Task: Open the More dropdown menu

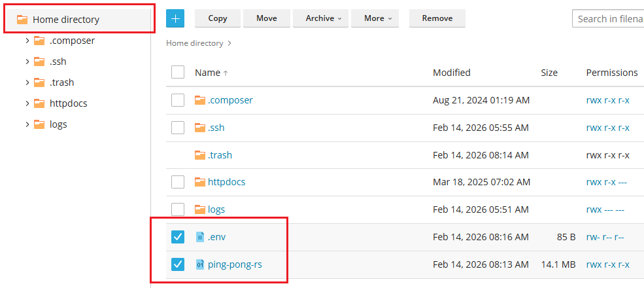Action: tap(379, 18)
